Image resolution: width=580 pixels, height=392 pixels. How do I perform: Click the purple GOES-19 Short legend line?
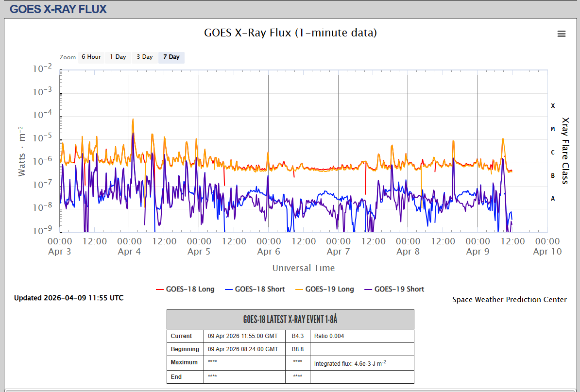368,290
